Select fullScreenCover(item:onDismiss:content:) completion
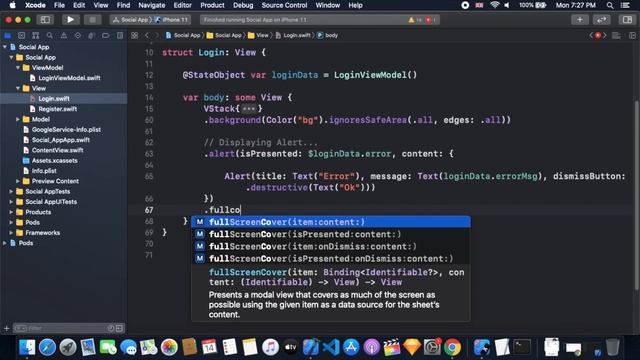This screenshot has height=360, width=640. pos(331,247)
